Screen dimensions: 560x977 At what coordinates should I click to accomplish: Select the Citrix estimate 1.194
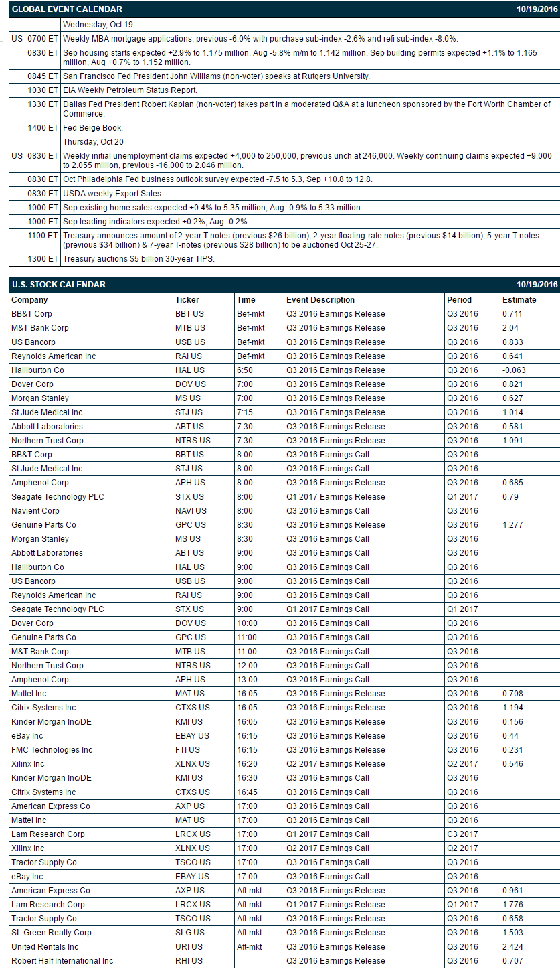(512, 708)
